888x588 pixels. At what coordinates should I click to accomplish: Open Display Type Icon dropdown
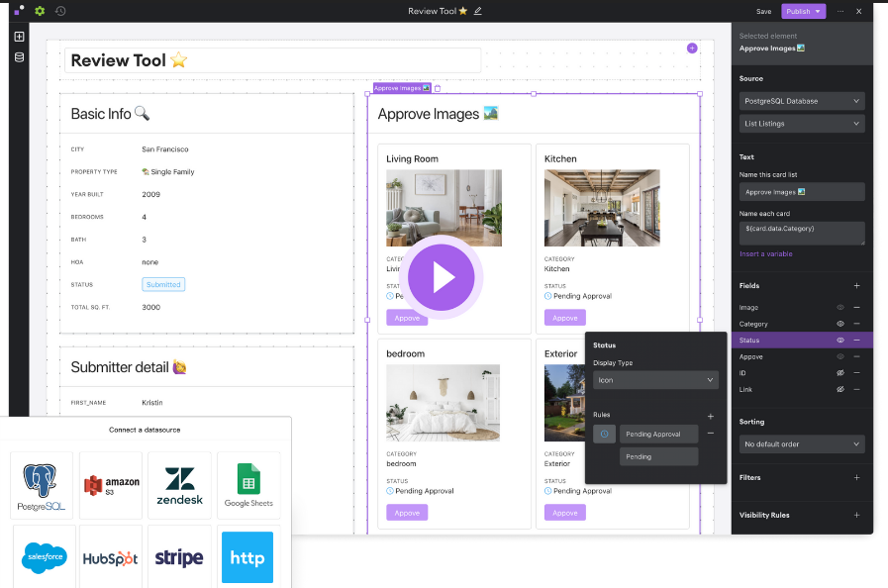(655, 380)
